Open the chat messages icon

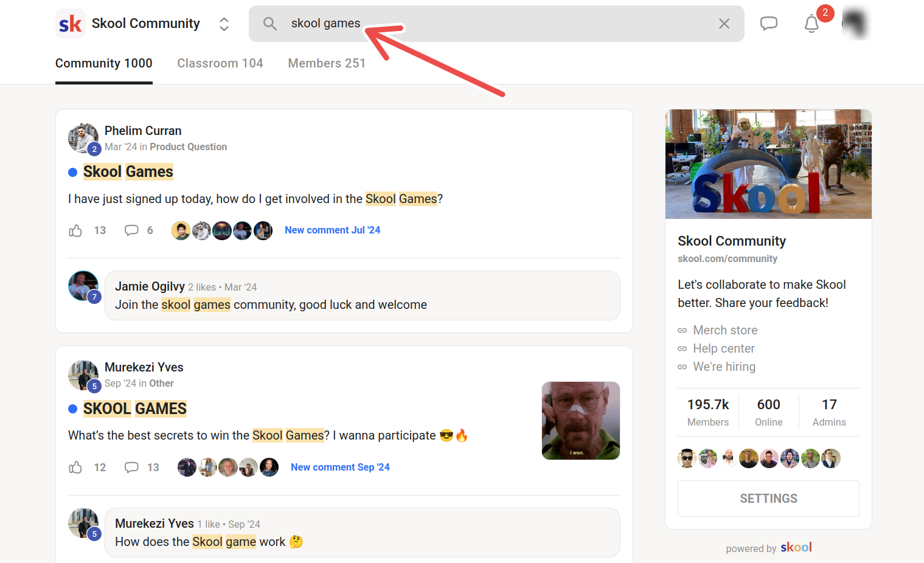click(769, 24)
